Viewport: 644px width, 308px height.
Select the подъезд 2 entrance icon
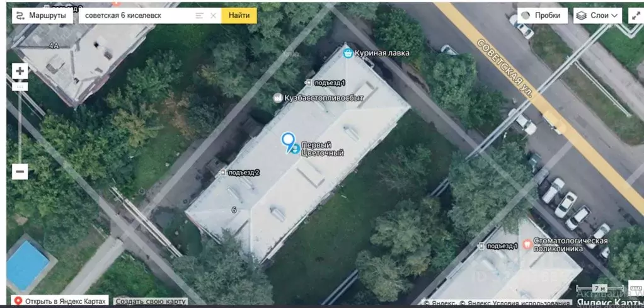[222, 173]
